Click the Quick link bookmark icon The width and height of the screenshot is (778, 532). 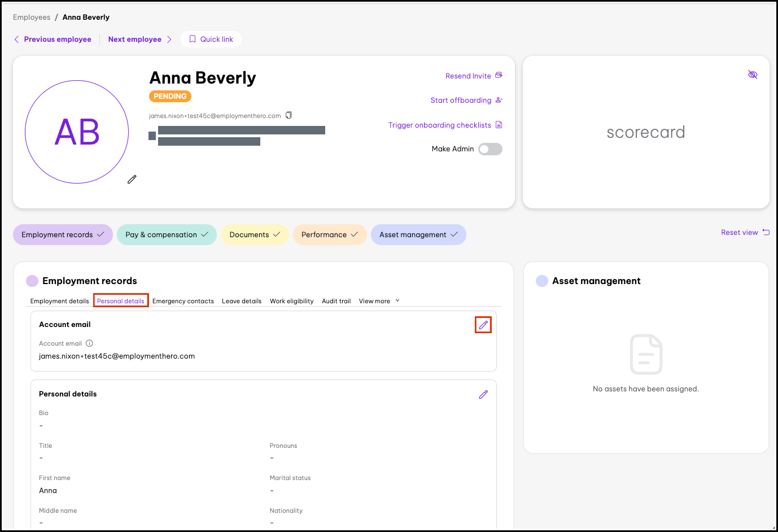(193, 39)
